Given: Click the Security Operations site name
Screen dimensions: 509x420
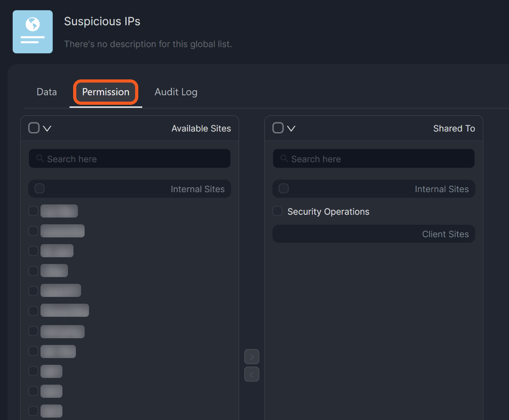Looking at the screenshot, I should 328,212.
